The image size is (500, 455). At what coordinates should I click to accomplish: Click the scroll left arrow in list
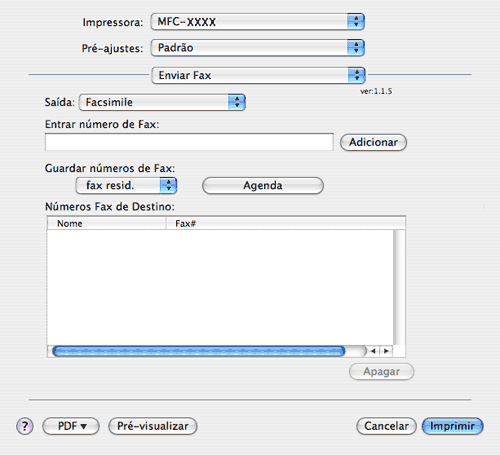point(373,351)
